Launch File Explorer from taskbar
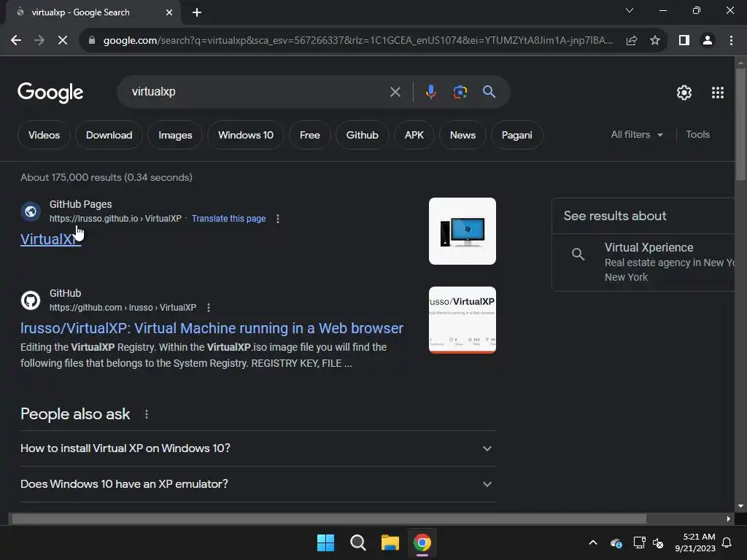This screenshot has height=560, width=747. pos(390,542)
